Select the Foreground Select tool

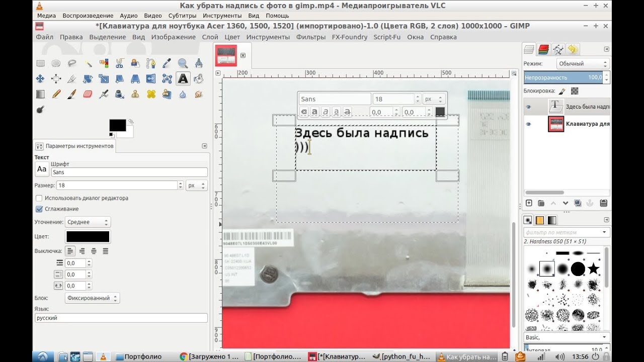pyautogui.click(x=135, y=63)
